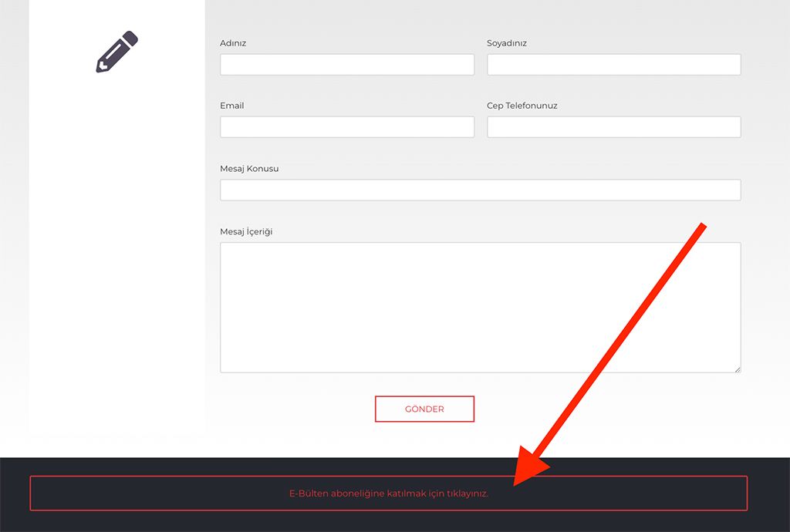
Task: Select the Email input field
Action: point(346,127)
